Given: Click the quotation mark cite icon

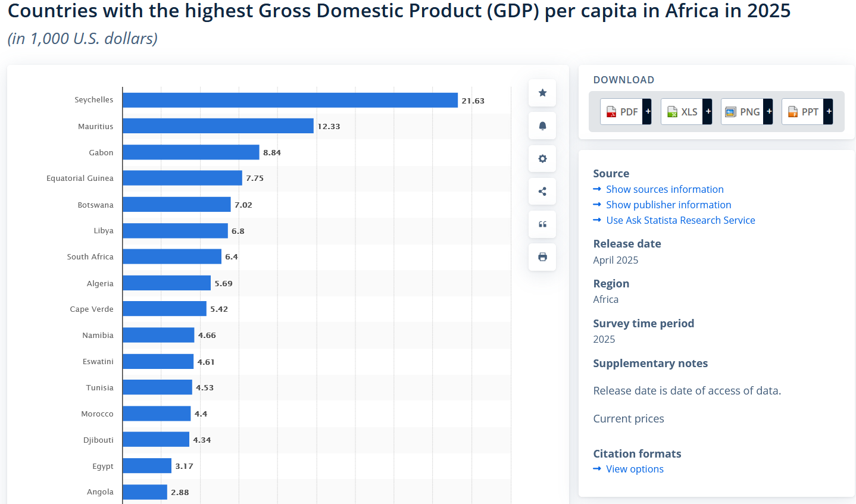Looking at the screenshot, I should pos(542,224).
